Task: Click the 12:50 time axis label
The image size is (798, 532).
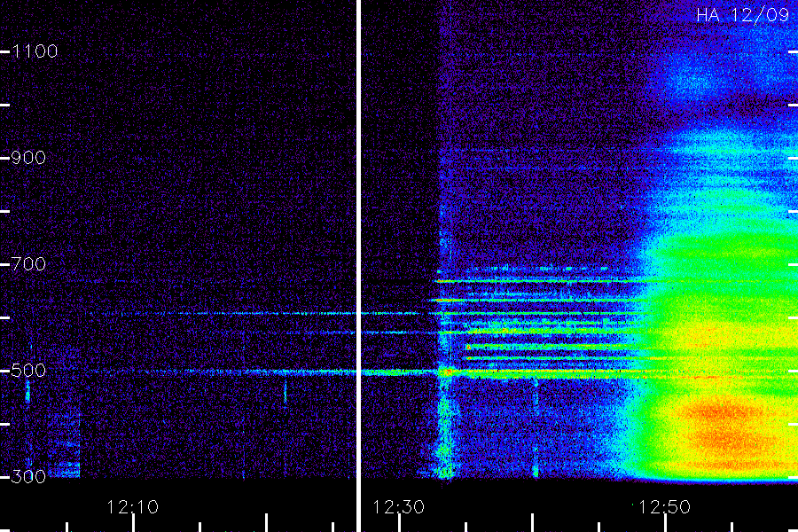Action: click(664, 507)
